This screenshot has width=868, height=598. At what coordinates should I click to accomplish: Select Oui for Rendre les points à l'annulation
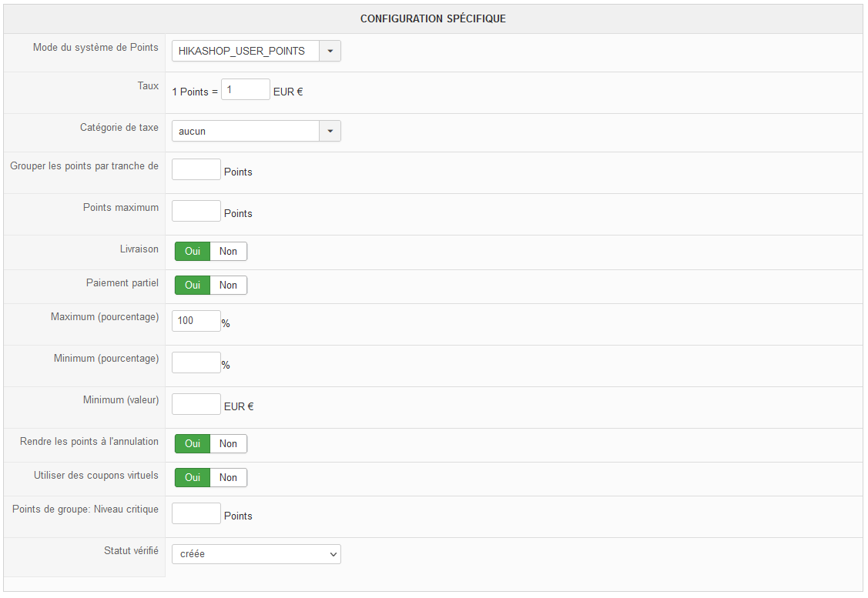point(193,444)
